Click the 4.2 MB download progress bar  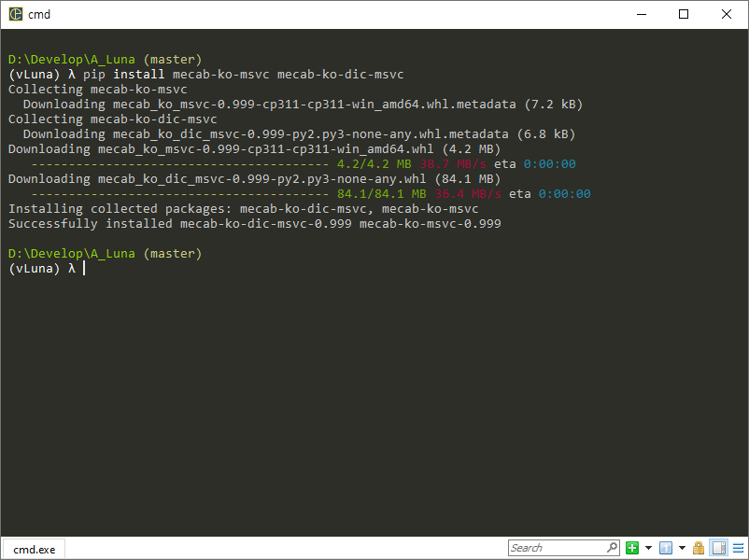click(x=179, y=164)
